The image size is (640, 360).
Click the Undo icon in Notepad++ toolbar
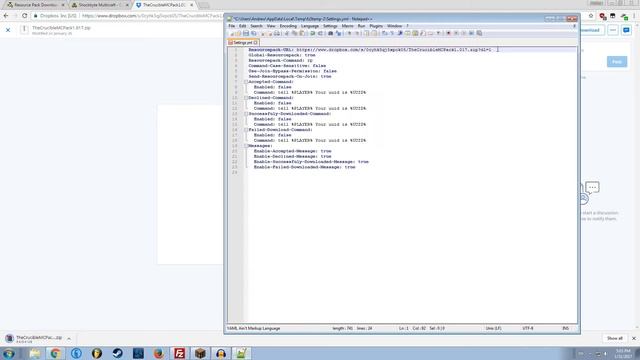[312, 33]
